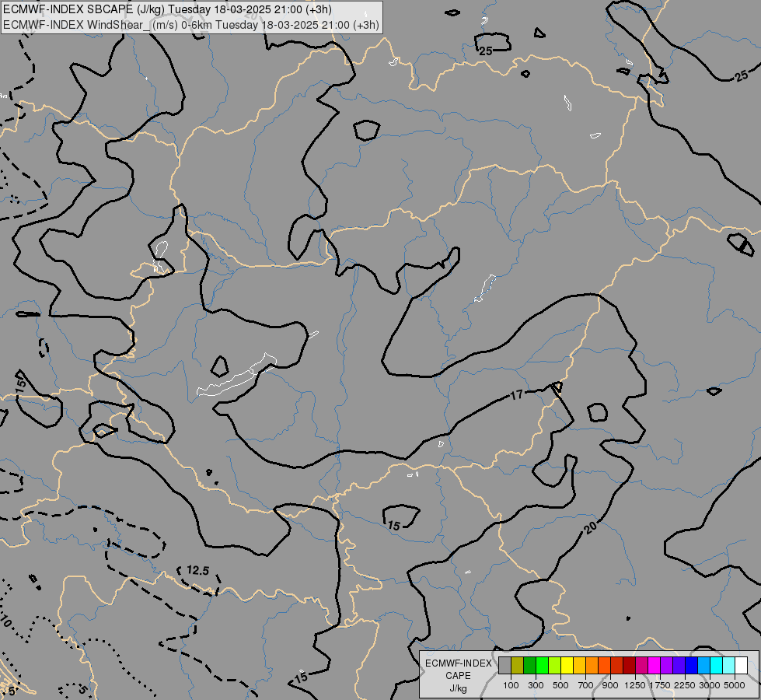The height and width of the screenshot is (700, 761).
Task: Click the "10" dotted contour label
Action: pos(5,621)
